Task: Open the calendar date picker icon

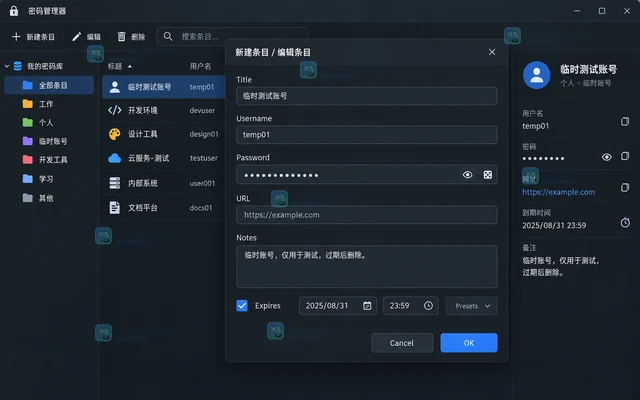Action: pyautogui.click(x=367, y=306)
